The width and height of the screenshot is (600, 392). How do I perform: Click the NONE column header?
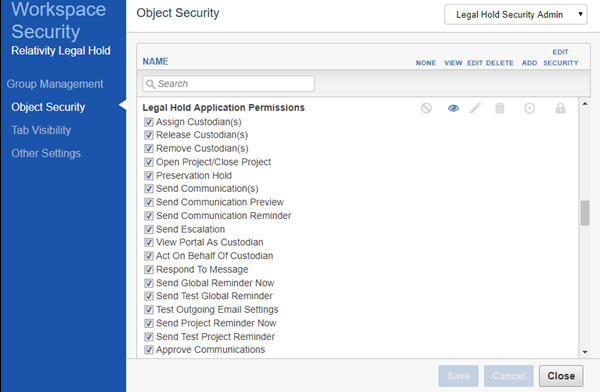426,63
